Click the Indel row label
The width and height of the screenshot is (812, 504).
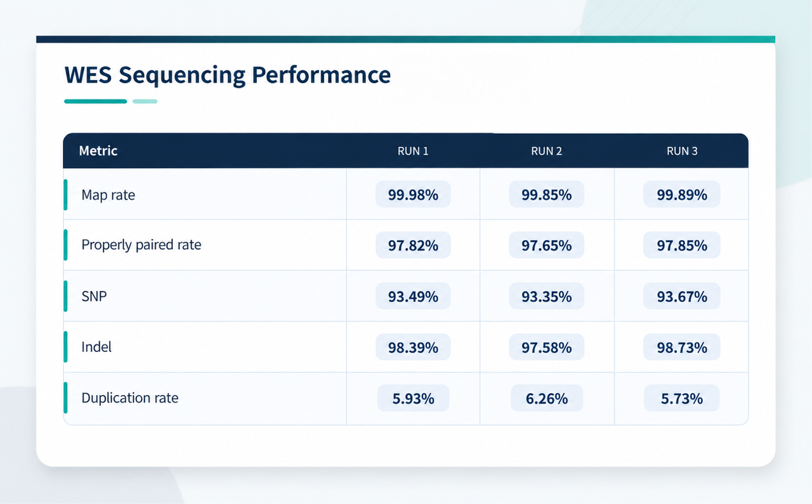[x=96, y=347]
